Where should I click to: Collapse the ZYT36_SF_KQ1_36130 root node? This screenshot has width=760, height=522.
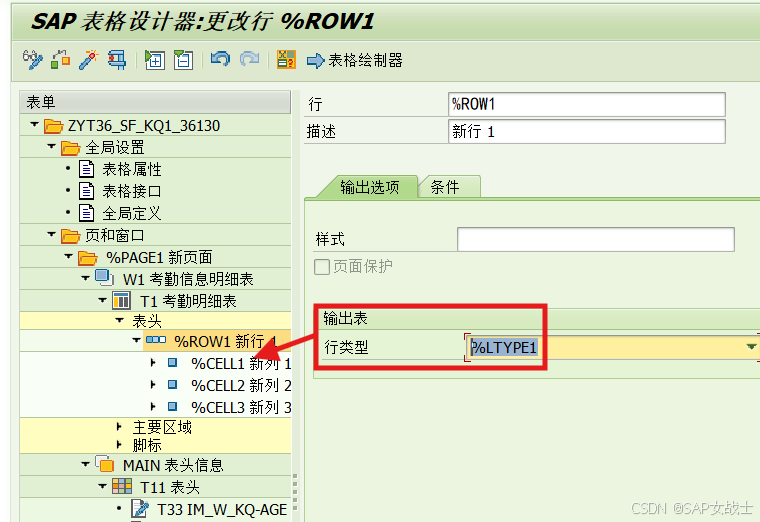(x=34, y=125)
